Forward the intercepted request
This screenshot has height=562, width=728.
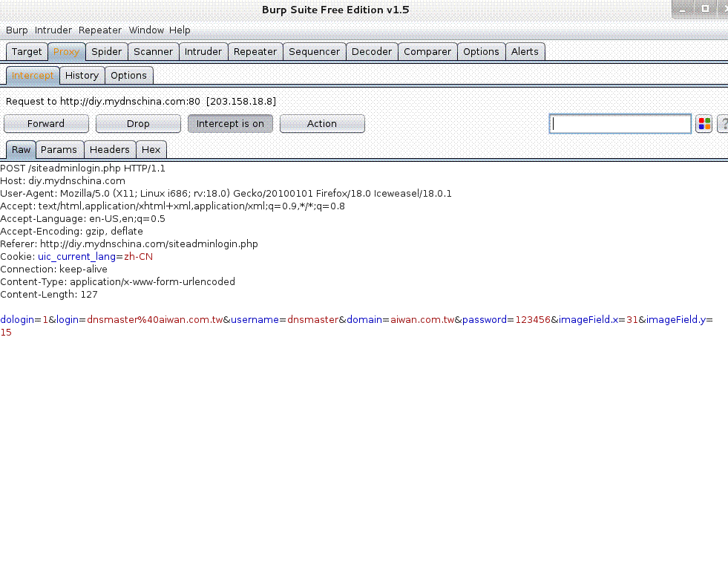pos(46,123)
